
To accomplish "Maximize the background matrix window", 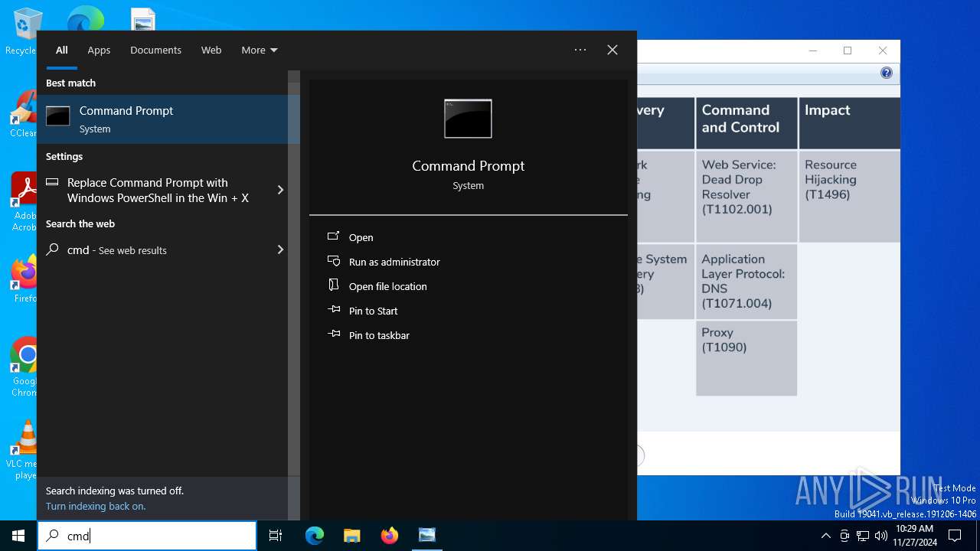I will point(848,51).
